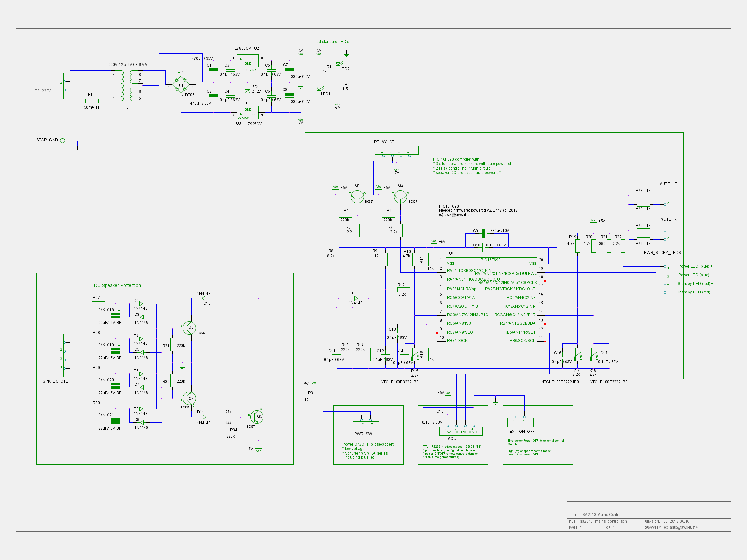
Task: Click the L7905CV regulator U3 symbol
Action: (248, 113)
